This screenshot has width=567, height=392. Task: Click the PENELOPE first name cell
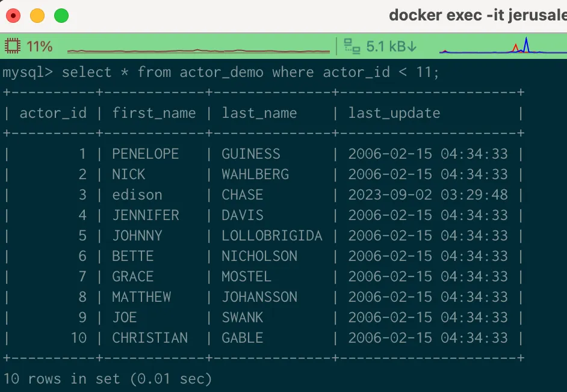click(145, 154)
